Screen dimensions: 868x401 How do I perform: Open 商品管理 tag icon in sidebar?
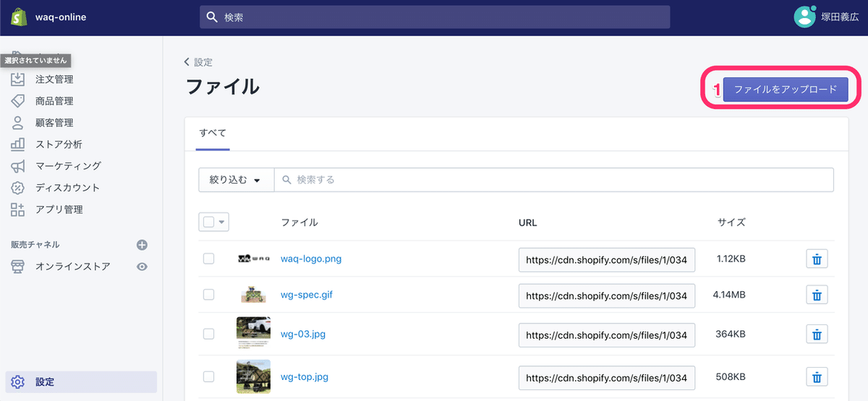pyautogui.click(x=18, y=101)
